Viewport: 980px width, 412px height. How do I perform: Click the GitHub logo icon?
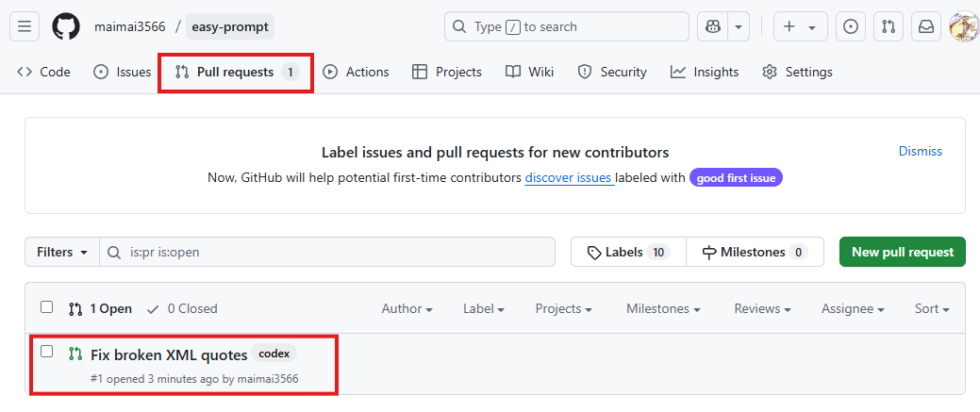coord(66,27)
